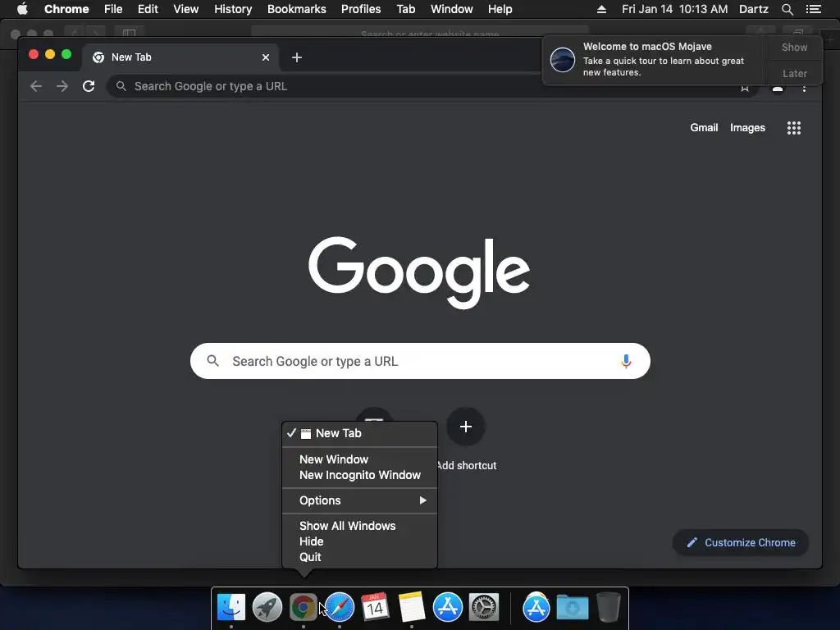Image resolution: width=840 pixels, height=630 pixels.
Task: Open Chrome profile avatar icon
Action: pos(778,87)
